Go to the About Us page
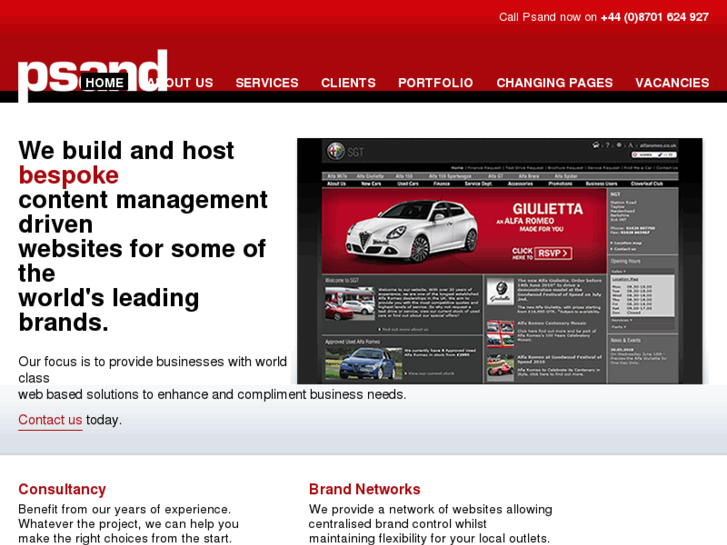 [x=180, y=83]
